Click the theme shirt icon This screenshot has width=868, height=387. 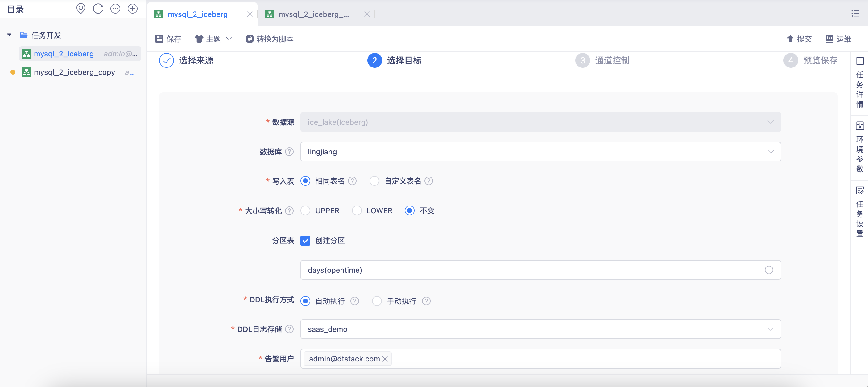click(199, 39)
